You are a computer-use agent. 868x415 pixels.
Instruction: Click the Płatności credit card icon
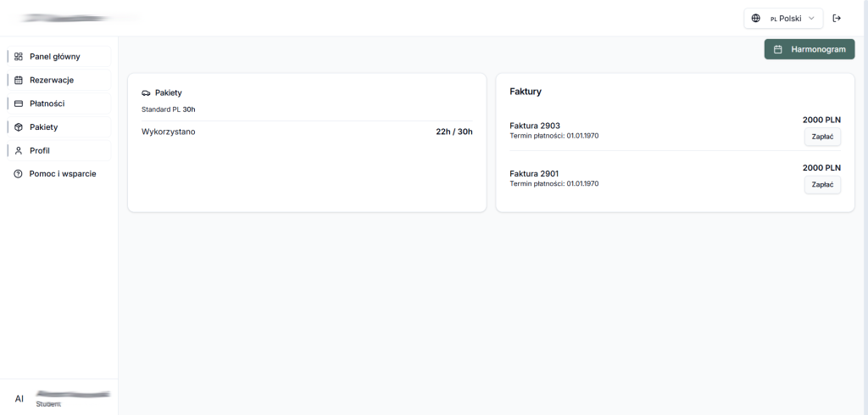click(x=19, y=104)
